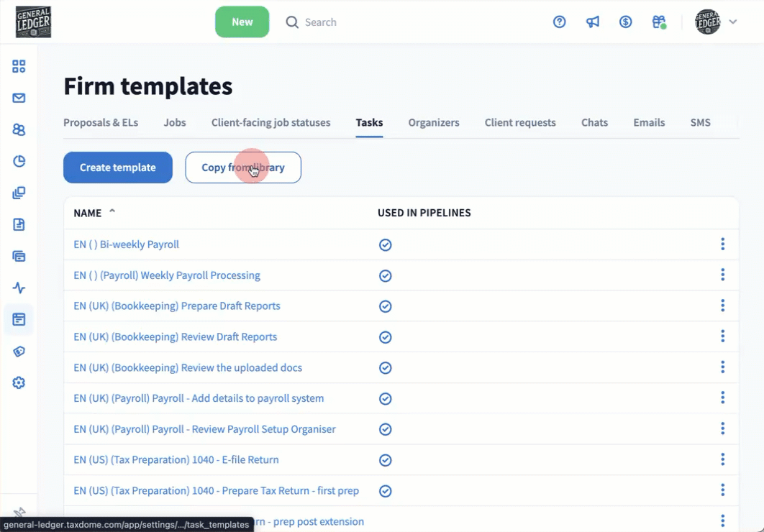Open the activity pulse icon in sidebar
Image resolution: width=764 pixels, height=532 pixels.
click(x=19, y=288)
